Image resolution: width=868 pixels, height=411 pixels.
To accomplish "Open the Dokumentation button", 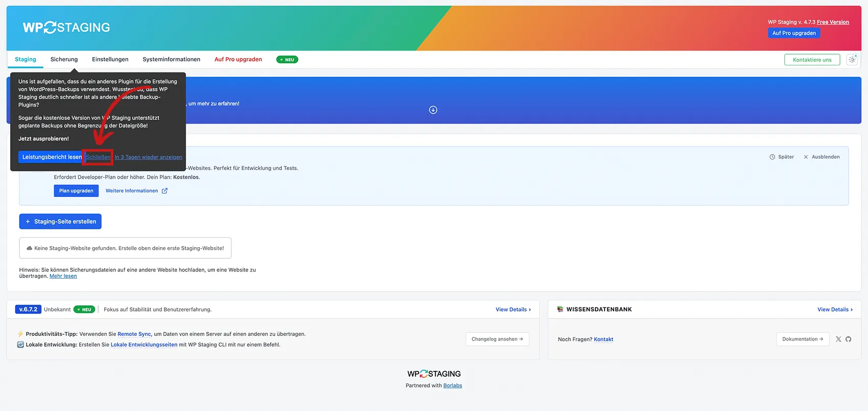I will coord(802,339).
